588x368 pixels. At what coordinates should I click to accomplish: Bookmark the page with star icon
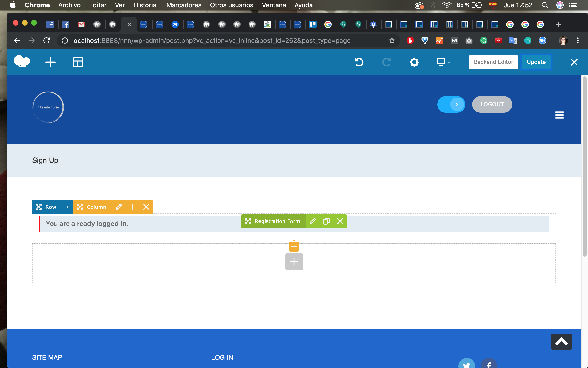(391, 40)
